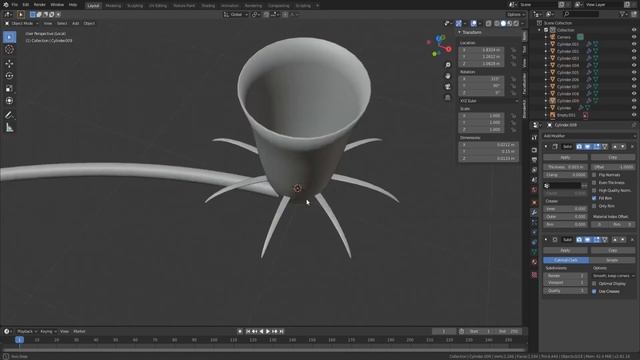Activate the Cursor tool in toolbar
This screenshot has height=360, width=640.
click(9, 50)
